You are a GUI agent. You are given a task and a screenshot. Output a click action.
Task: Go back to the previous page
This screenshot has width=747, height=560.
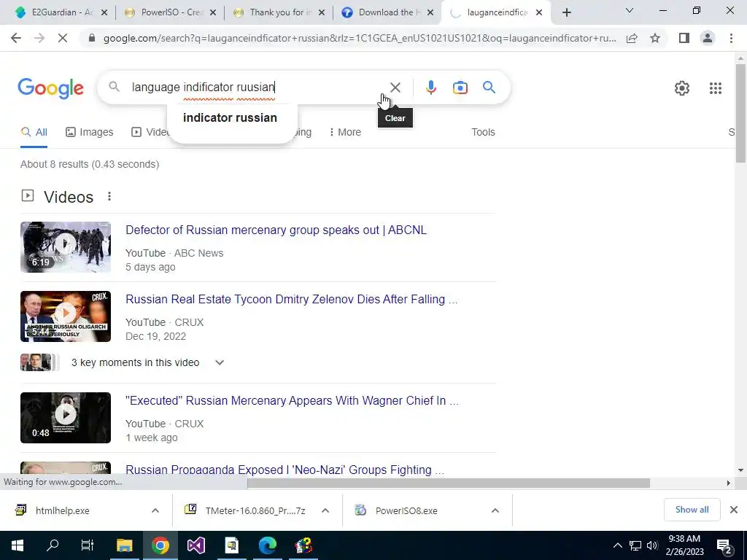coord(16,38)
